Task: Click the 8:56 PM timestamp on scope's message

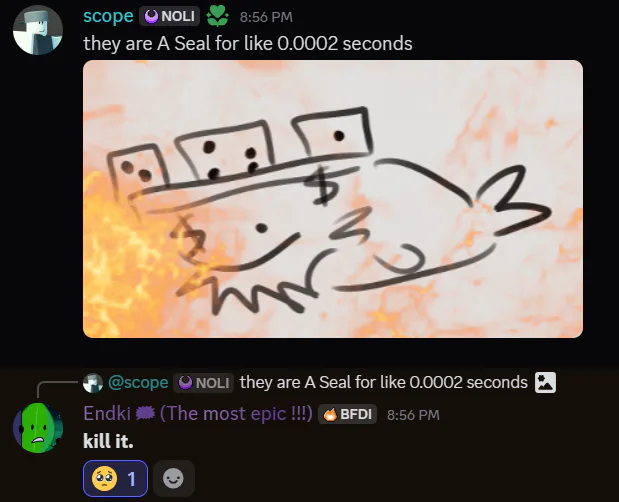Action: 266,17
